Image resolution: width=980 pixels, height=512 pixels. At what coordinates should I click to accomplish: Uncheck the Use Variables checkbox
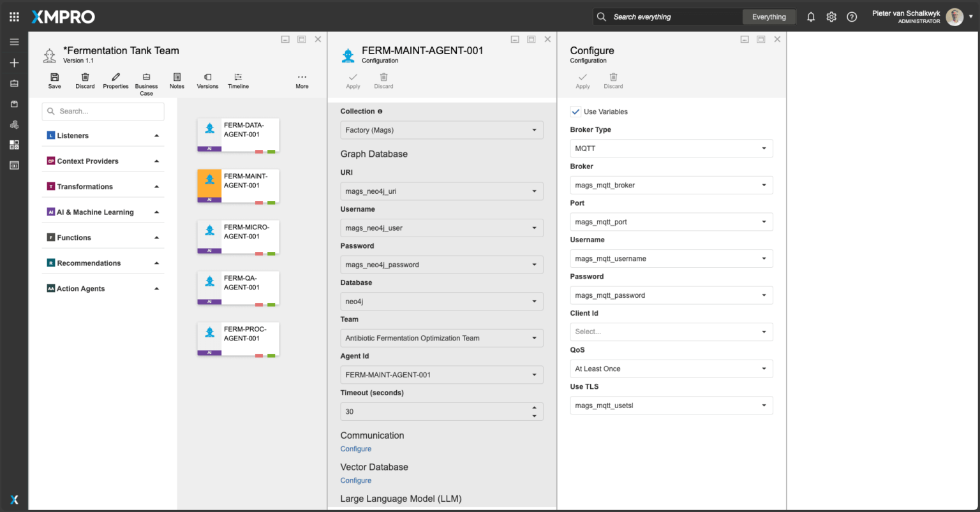click(x=576, y=112)
